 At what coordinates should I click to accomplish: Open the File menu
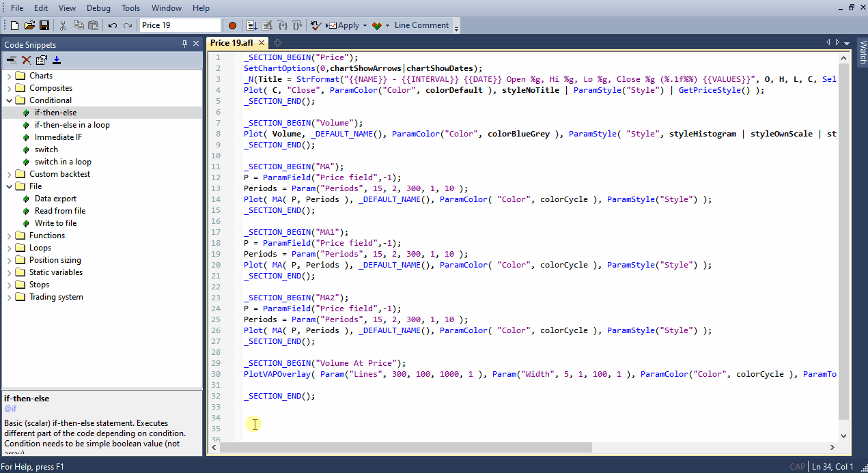pyautogui.click(x=17, y=8)
